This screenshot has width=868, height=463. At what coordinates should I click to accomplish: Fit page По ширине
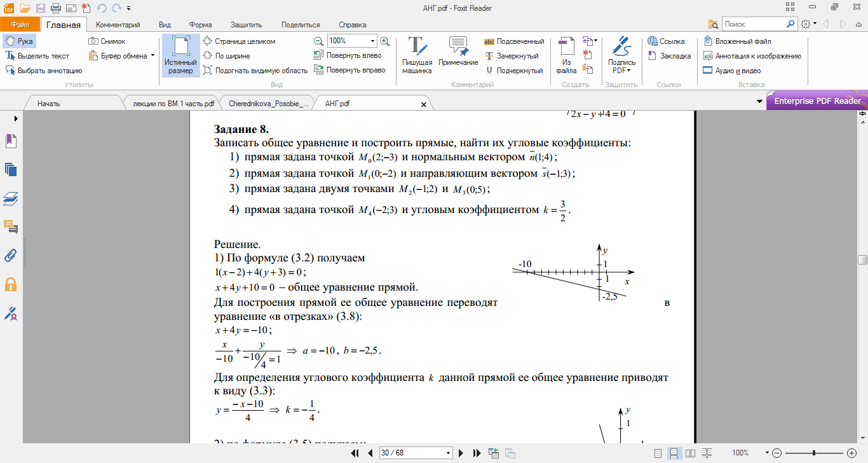(x=227, y=56)
